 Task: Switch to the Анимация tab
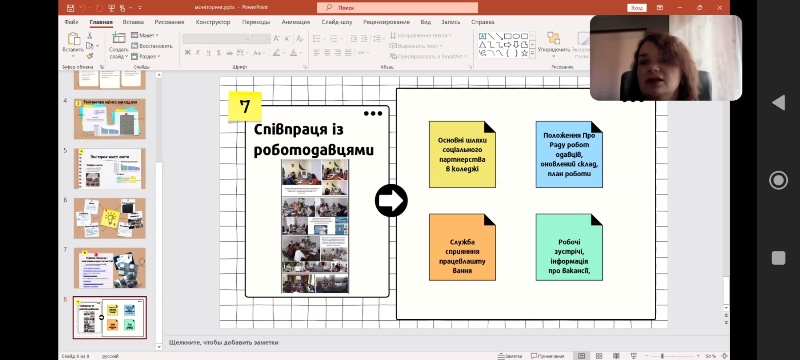tap(295, 22)
